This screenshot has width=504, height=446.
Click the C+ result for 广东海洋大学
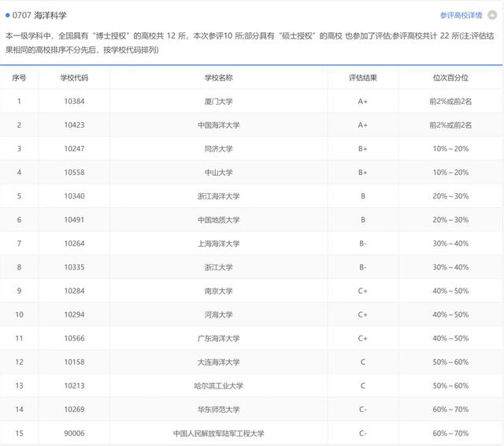(x=363, y=338)
